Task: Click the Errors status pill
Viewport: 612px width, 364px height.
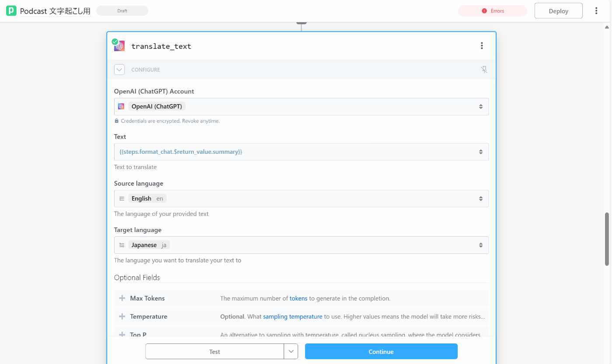Action: [x=492, y=11]
